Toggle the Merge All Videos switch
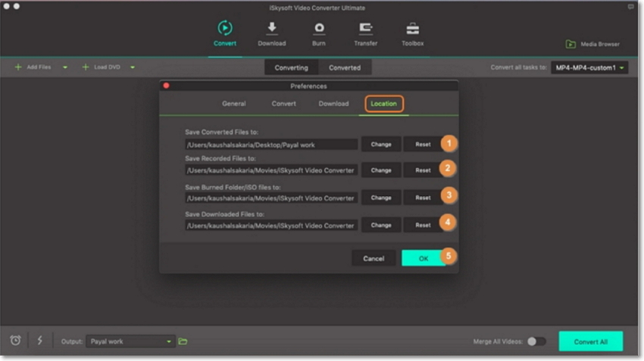The width and height of the screenshot is (644, 361). point(536,341)
